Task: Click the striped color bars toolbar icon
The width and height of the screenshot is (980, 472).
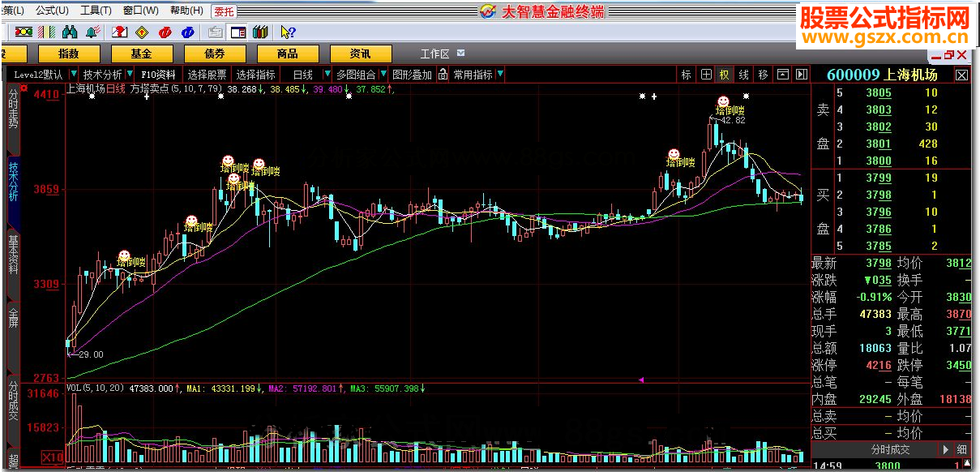Action: pos(48,32)
